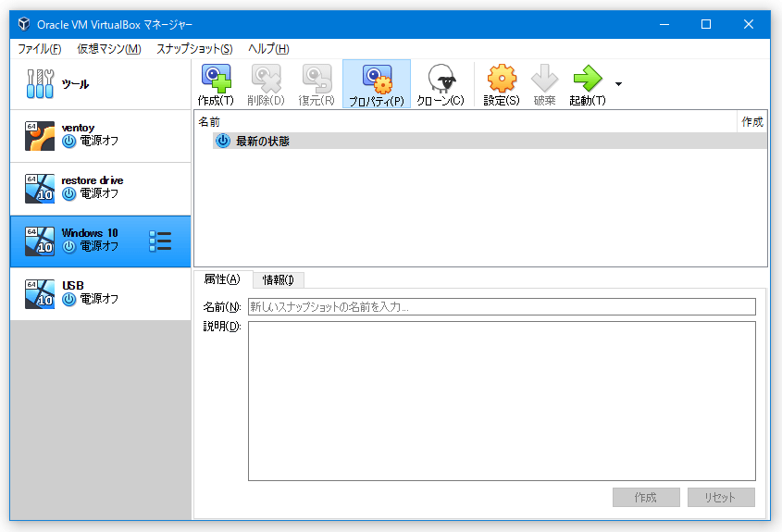Maximize the VirtualBox manager window

(x=706, y=24)
